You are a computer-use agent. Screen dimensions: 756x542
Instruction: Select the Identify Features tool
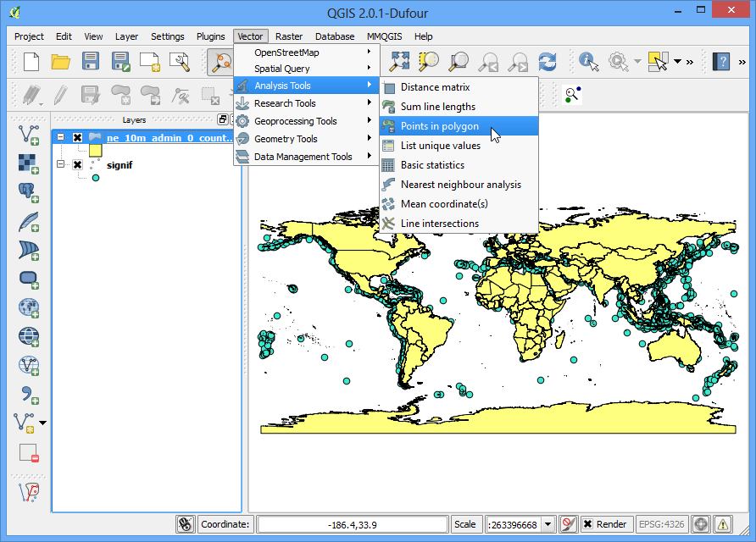click(588, 62)
